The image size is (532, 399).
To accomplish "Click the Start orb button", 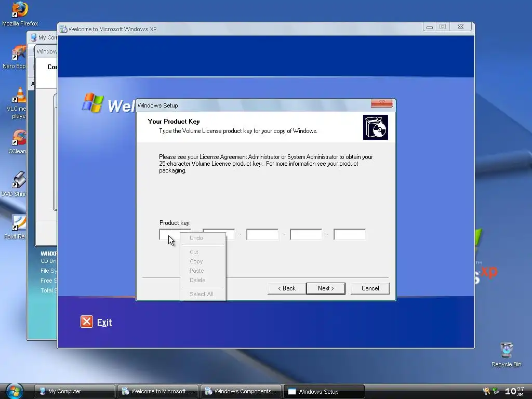I will [15, 392].
